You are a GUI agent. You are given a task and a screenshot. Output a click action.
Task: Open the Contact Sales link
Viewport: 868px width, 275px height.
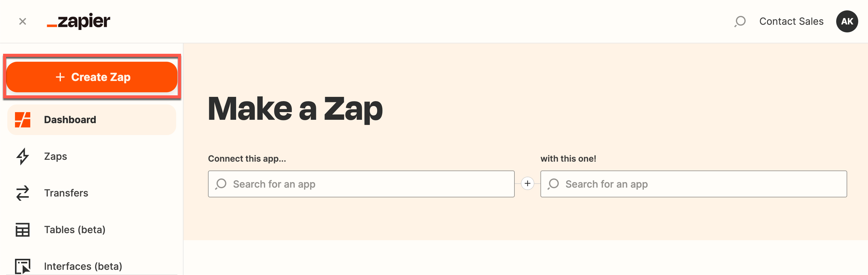[x=791, y=21]
